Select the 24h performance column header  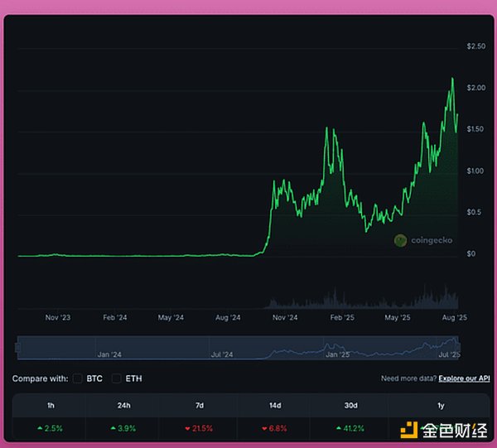click(125, 405)
